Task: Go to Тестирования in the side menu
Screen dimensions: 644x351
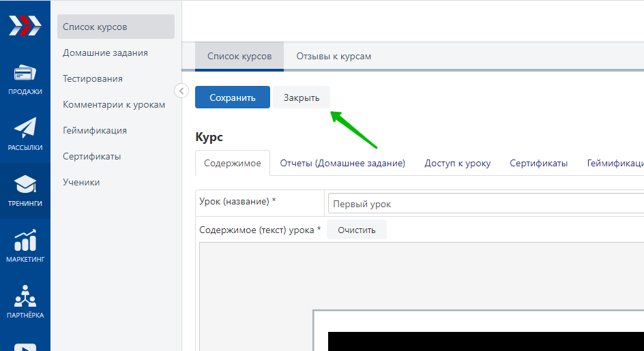Action: 93,78
